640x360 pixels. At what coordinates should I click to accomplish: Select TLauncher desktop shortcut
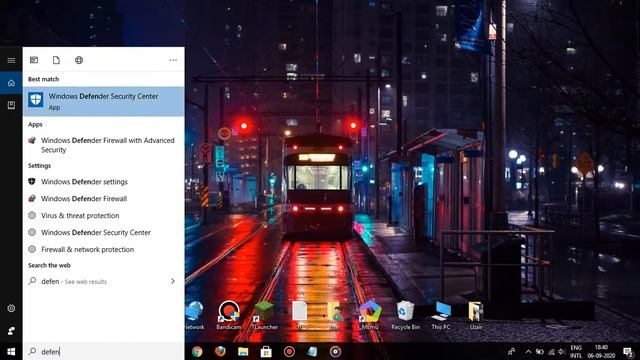(264, 315)
